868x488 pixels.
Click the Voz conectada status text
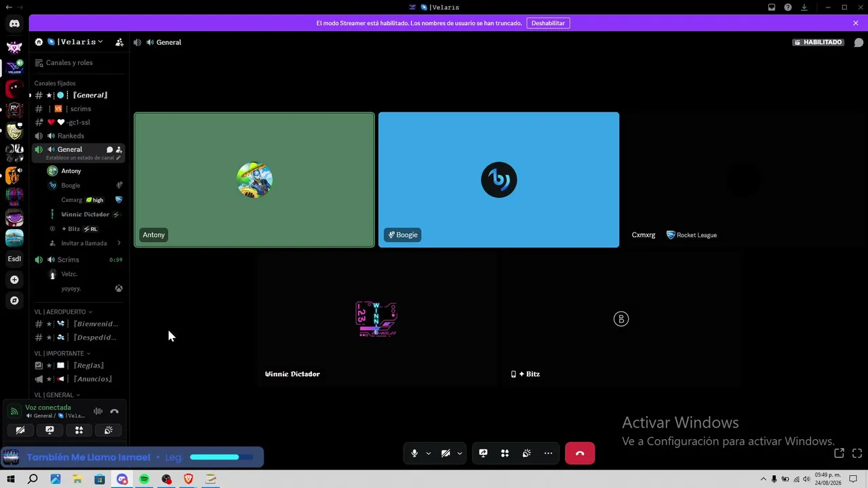(x=48, y=407)
